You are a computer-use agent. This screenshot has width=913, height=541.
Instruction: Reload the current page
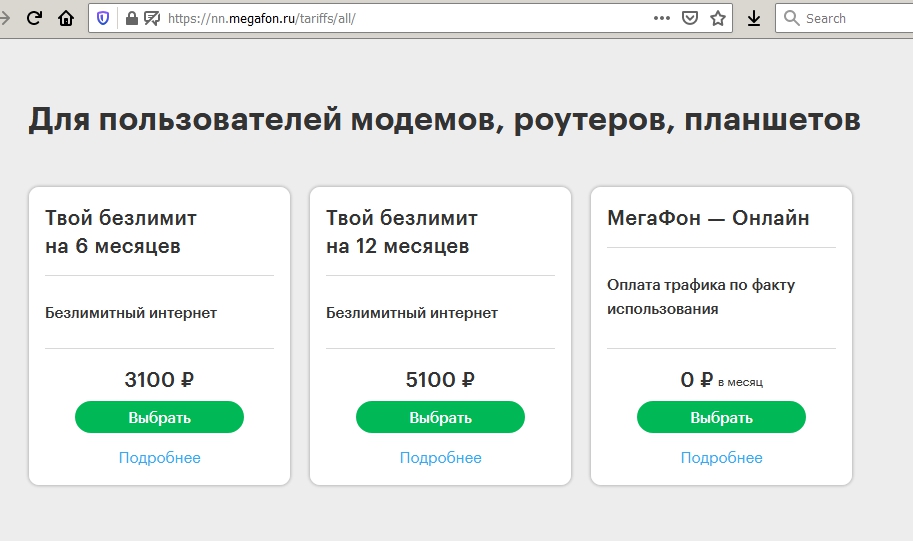(x=34, y=18)
